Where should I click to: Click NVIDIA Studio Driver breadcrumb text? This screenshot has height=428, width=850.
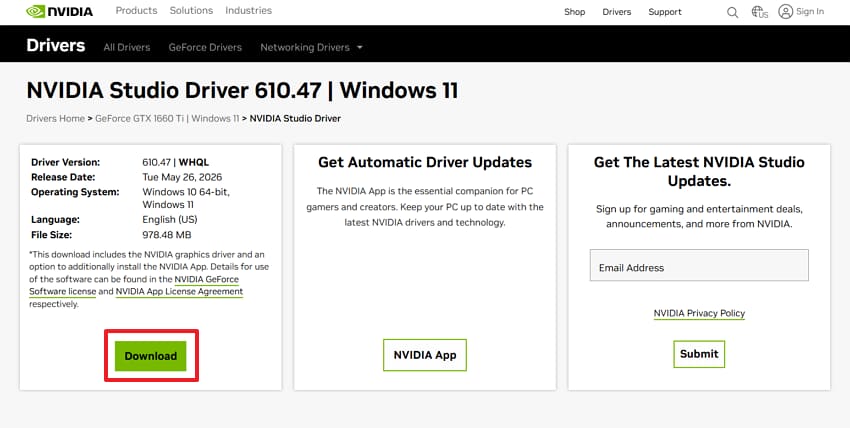[295, 118]
